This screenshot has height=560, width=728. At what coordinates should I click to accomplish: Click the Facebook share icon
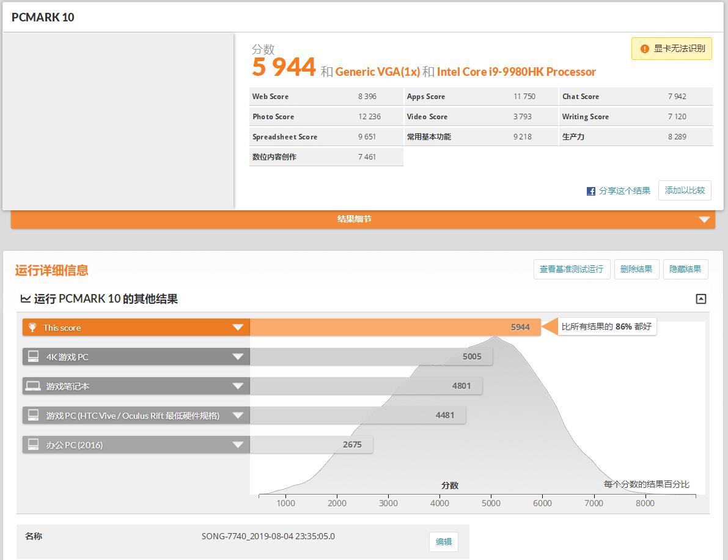(x=591, y=191)
